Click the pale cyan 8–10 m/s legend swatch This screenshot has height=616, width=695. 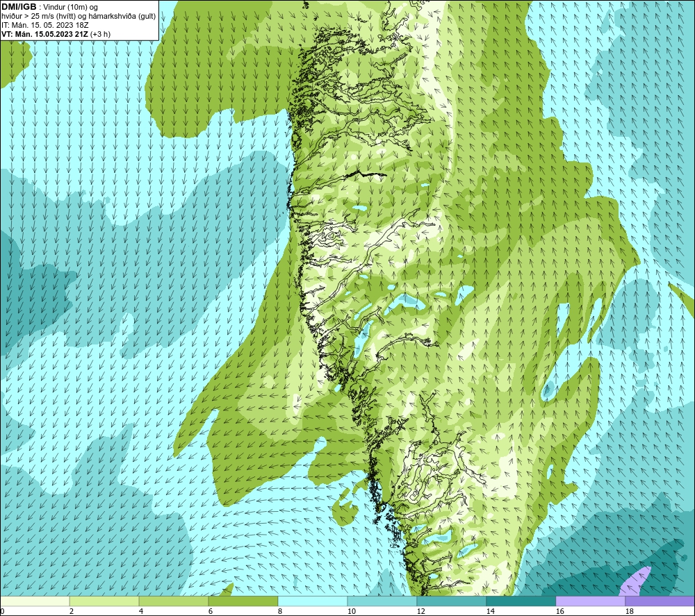click(313, 601)
